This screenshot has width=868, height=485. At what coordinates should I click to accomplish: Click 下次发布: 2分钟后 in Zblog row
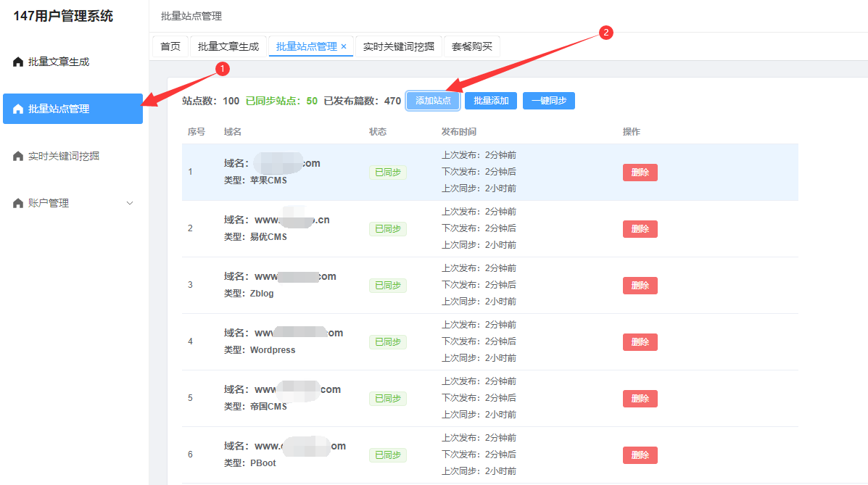[x=479, y=285]
